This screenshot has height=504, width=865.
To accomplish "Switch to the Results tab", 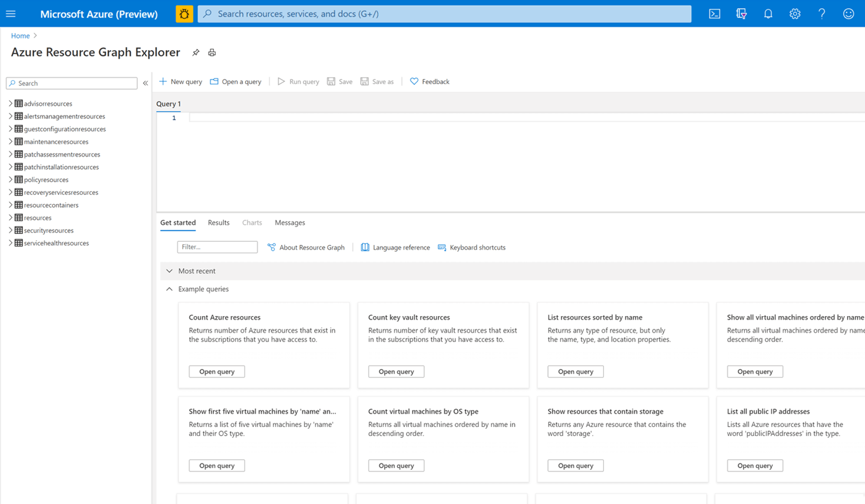I will 219,223.
